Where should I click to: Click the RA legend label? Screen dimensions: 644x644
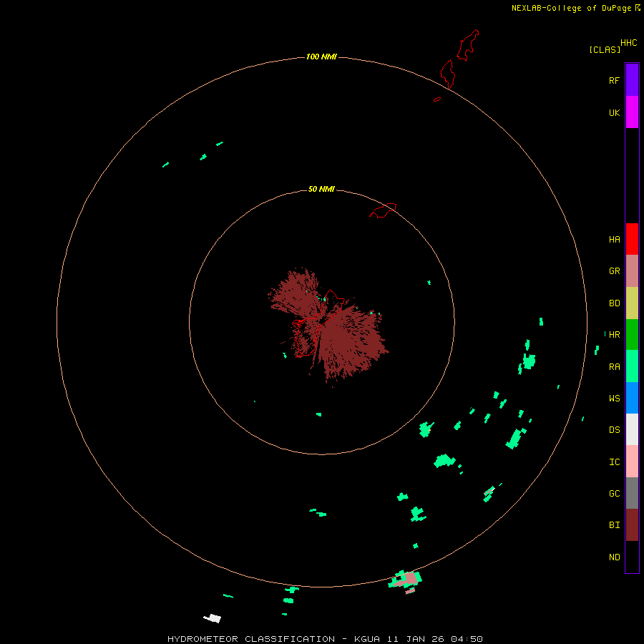coord(614,367)
